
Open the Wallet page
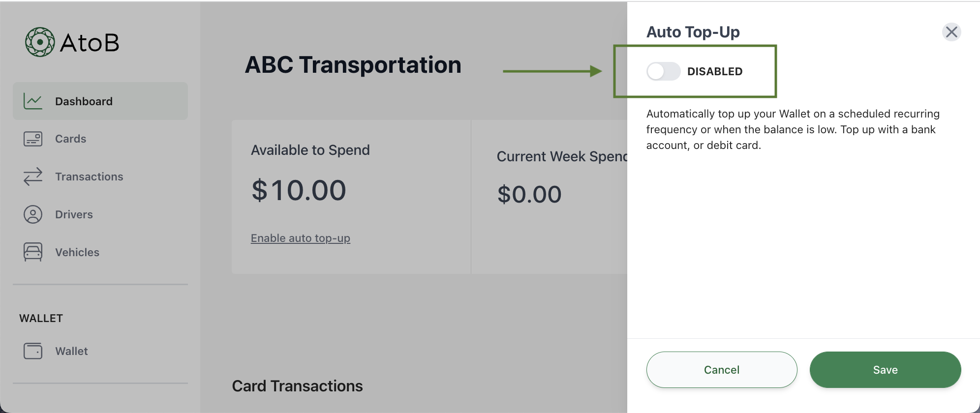click(71, 351)
